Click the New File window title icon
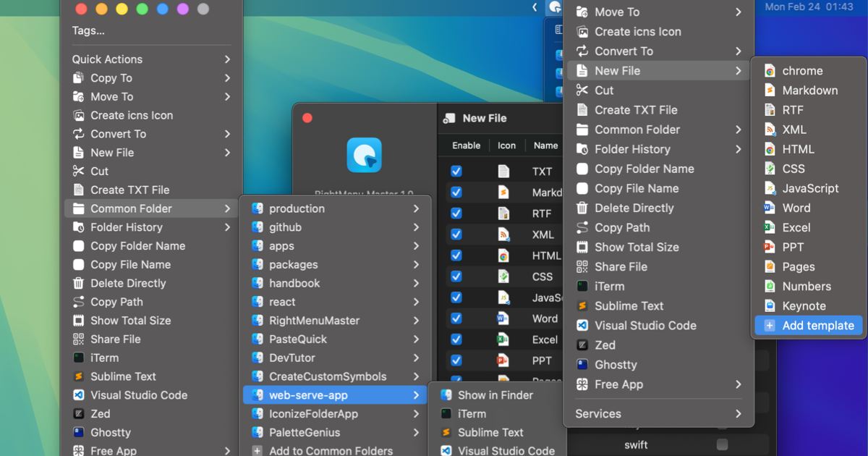 point(449,118)
